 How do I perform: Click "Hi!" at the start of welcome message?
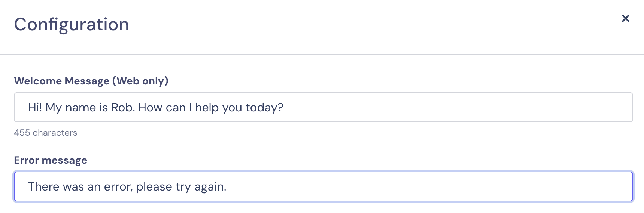coord(35,108)
